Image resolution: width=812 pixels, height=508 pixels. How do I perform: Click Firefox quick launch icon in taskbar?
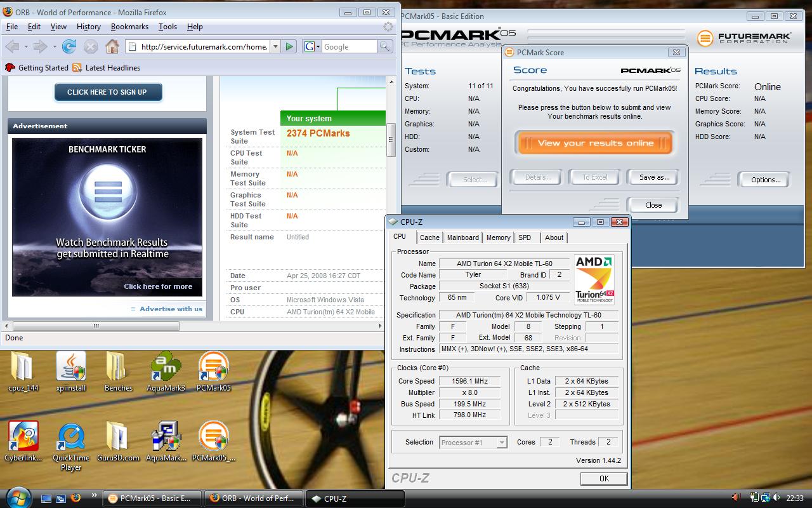click(x=76, y=498)
